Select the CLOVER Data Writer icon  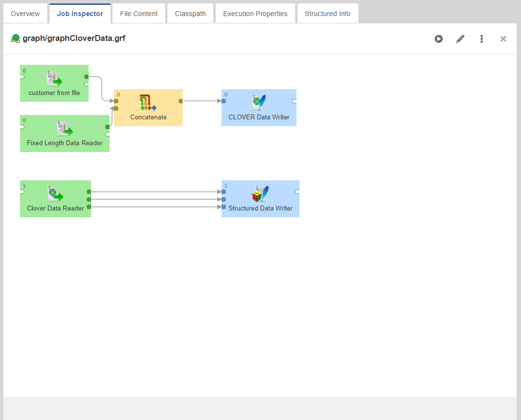259,103
